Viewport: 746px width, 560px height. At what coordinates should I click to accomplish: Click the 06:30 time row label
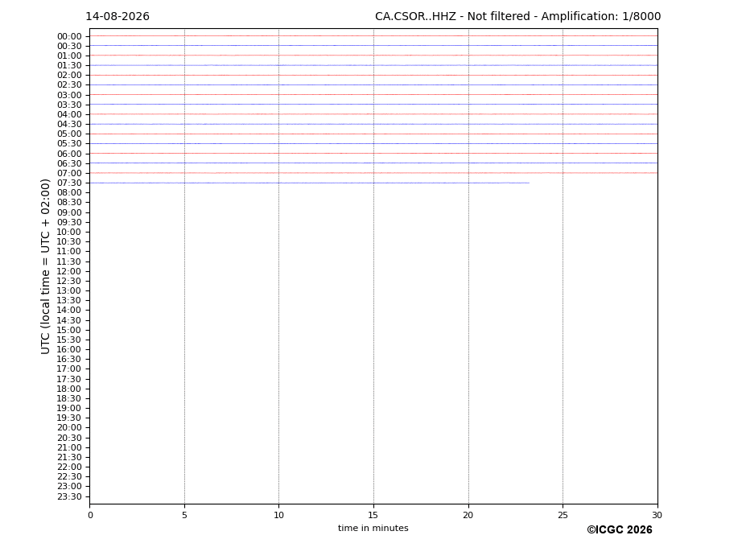69,163
